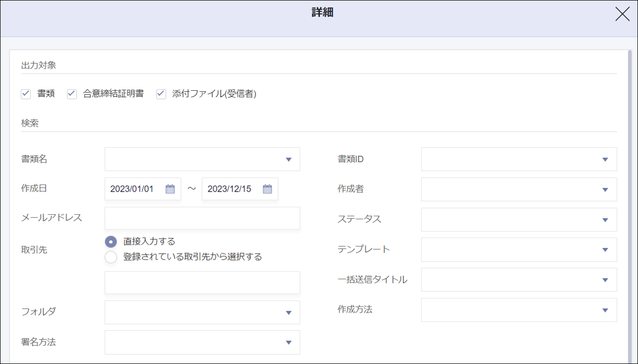The image size is (638, 364).
Task: Toggle the 合意締結証明書 checkbox
Action: (x=72, y=94)
